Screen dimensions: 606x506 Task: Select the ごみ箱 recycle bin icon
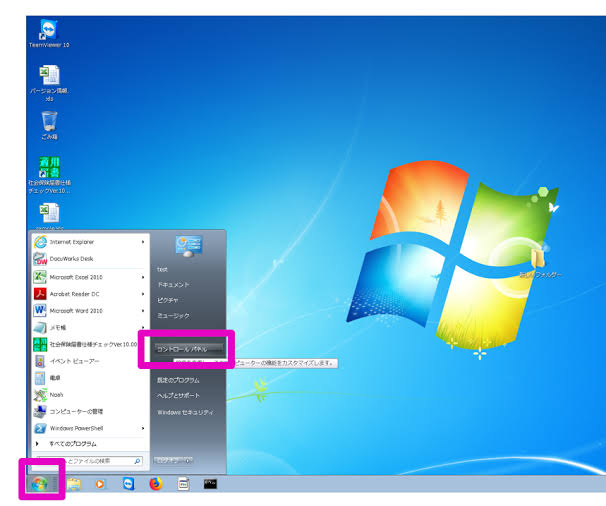[x=49, y=126]
